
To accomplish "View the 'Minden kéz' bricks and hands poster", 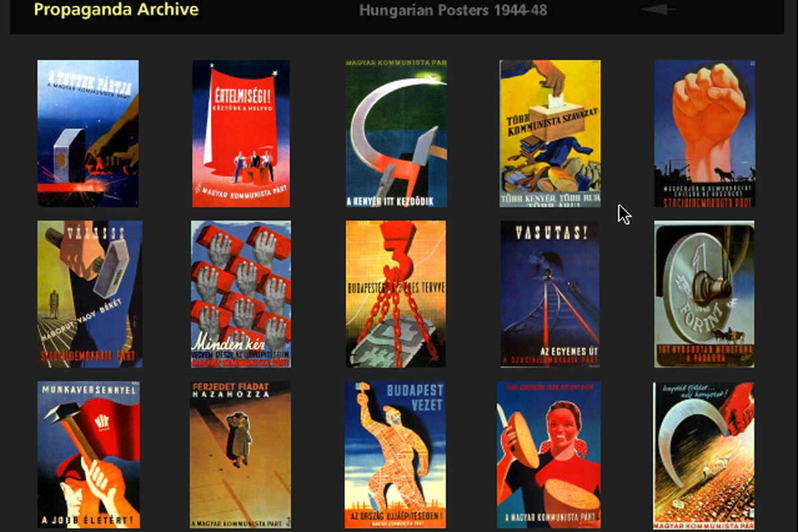I will (241, 294).
